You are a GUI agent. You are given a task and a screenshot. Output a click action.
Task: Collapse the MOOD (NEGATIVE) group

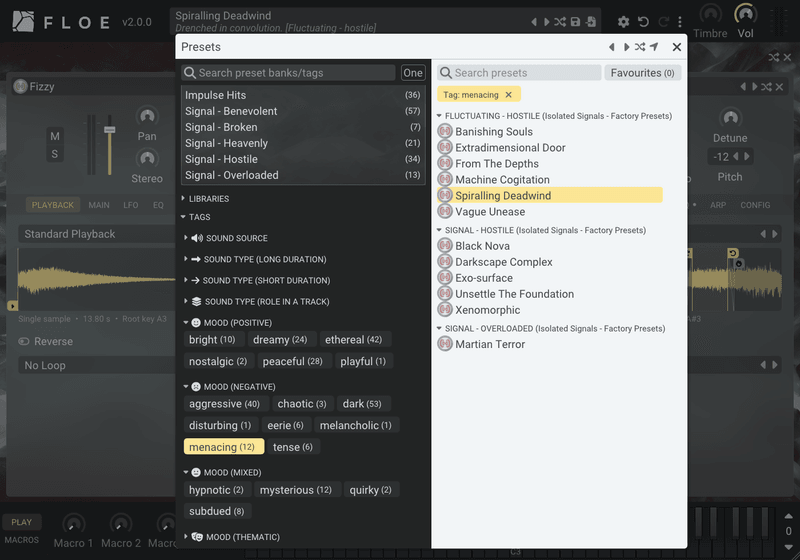[x=230, y=387]
